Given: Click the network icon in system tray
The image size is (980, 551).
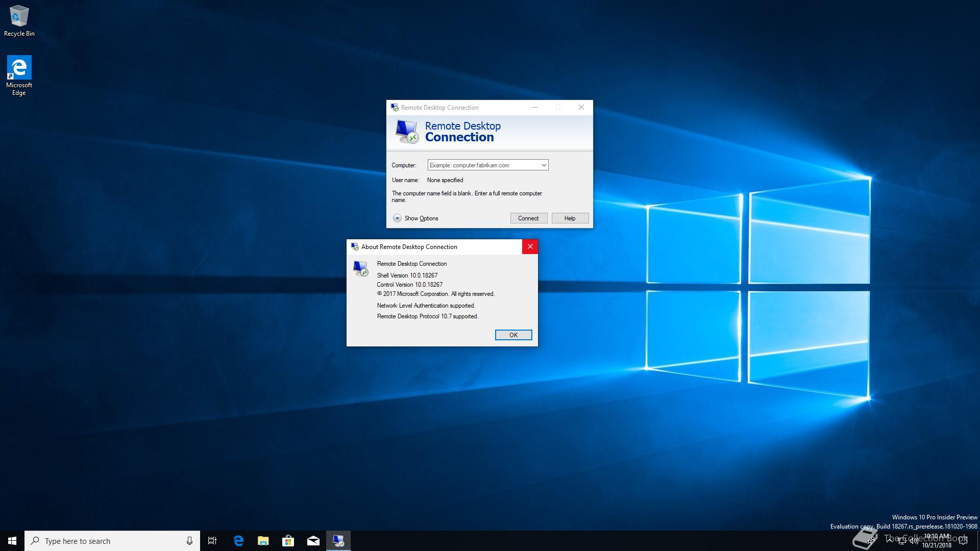Looking at the screenshot, I should click(x=901, y=541).
